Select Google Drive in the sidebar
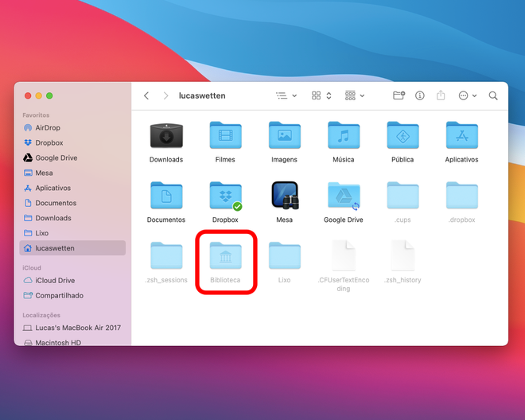 click(x=72, y=157)
